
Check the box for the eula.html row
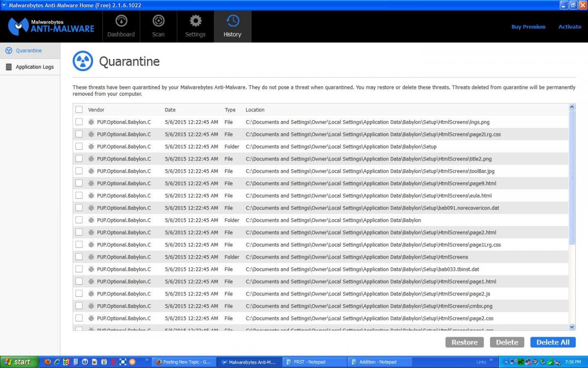(79, 195)
